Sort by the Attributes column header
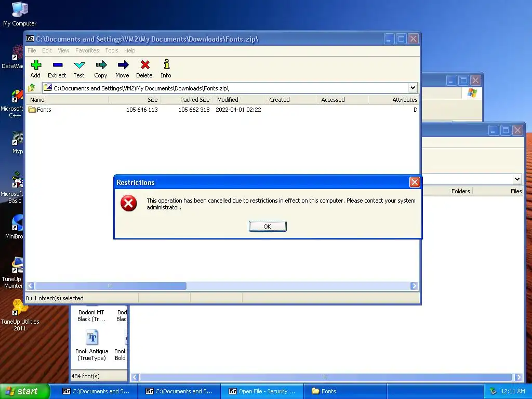532x399 pixels. point(394,100)
